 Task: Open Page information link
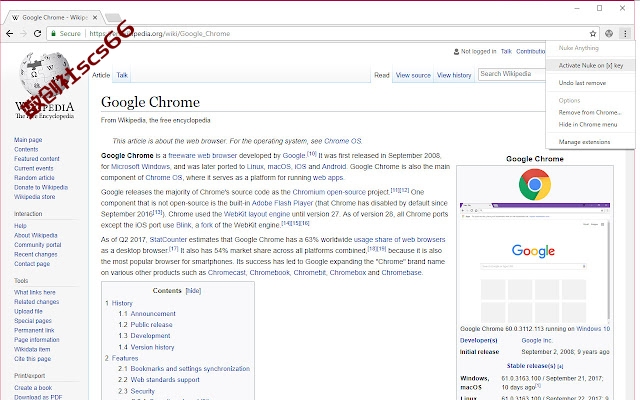pos(37,340)
